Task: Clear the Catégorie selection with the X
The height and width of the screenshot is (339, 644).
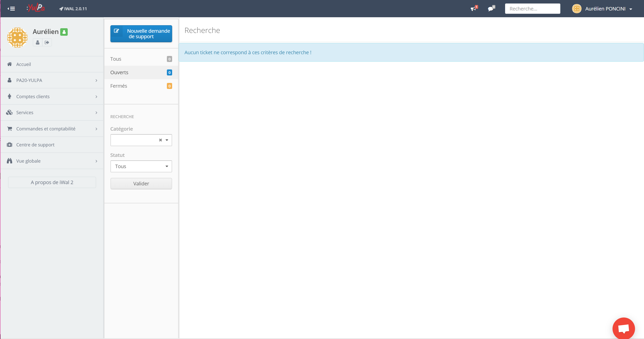Action: [160, 140]
